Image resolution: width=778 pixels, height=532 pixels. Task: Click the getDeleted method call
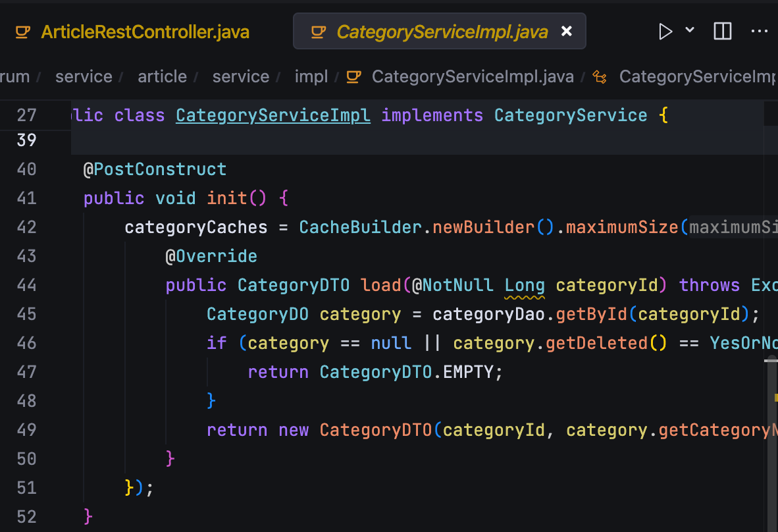pyautogui.click(x=597, y=343)
